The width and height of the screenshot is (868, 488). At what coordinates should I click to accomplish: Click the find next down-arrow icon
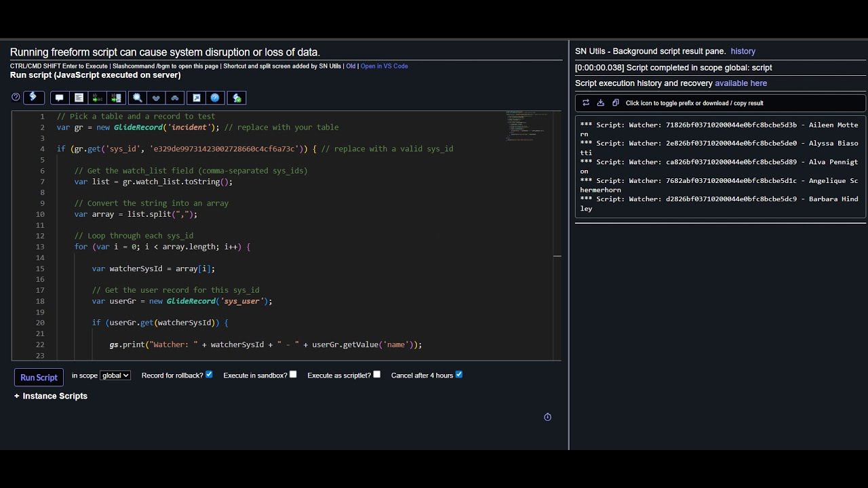coord(156,98)
